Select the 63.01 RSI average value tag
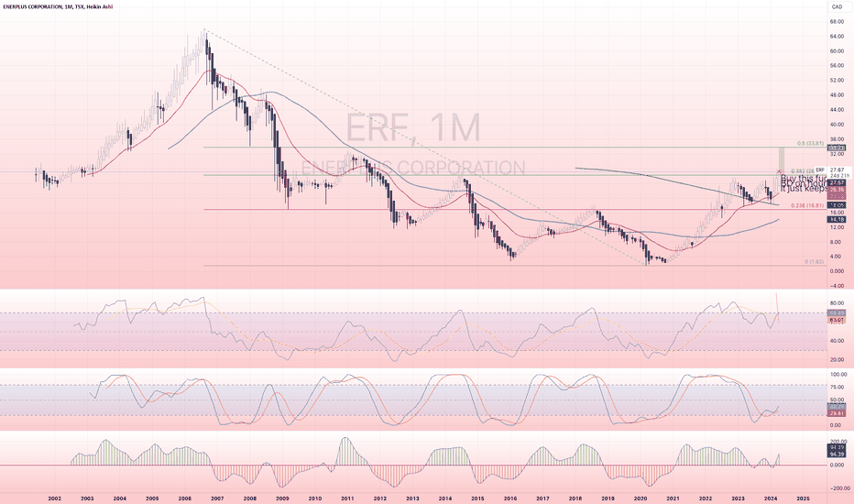 click(836, 321)
